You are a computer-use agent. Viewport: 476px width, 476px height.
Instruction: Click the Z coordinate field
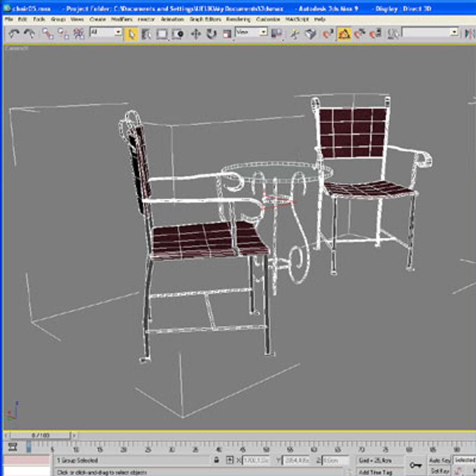[x=335, y=461]
